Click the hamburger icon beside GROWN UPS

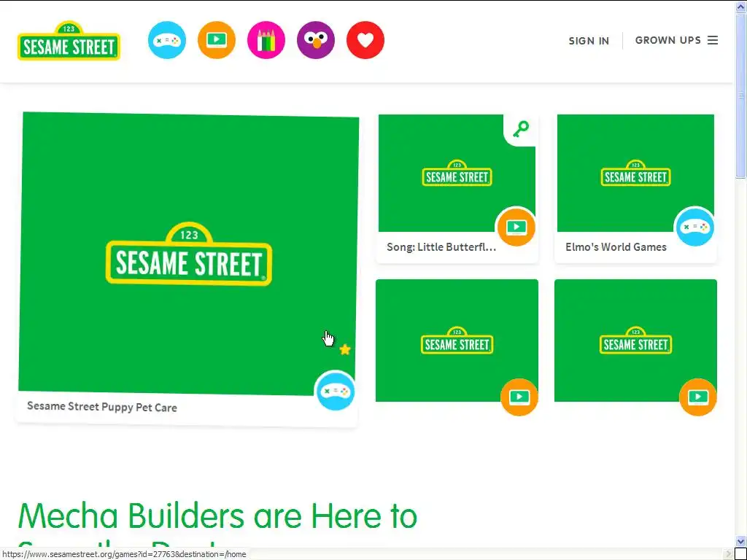713,41
